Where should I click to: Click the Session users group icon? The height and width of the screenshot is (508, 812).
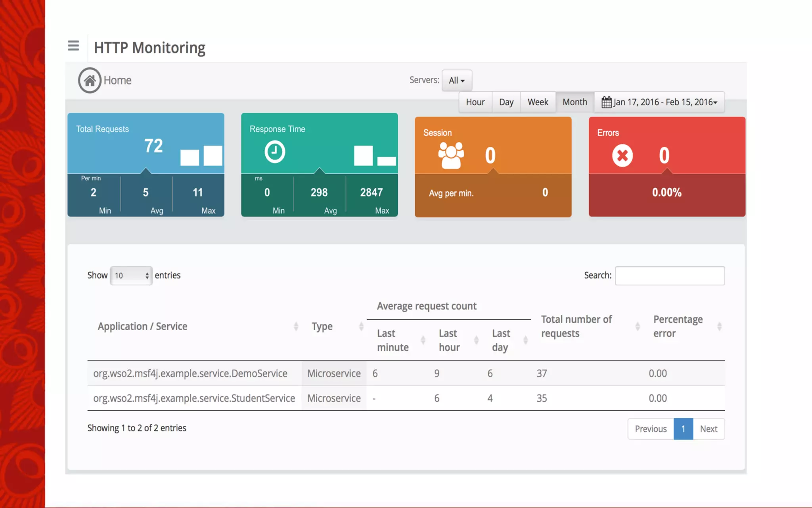451,155
